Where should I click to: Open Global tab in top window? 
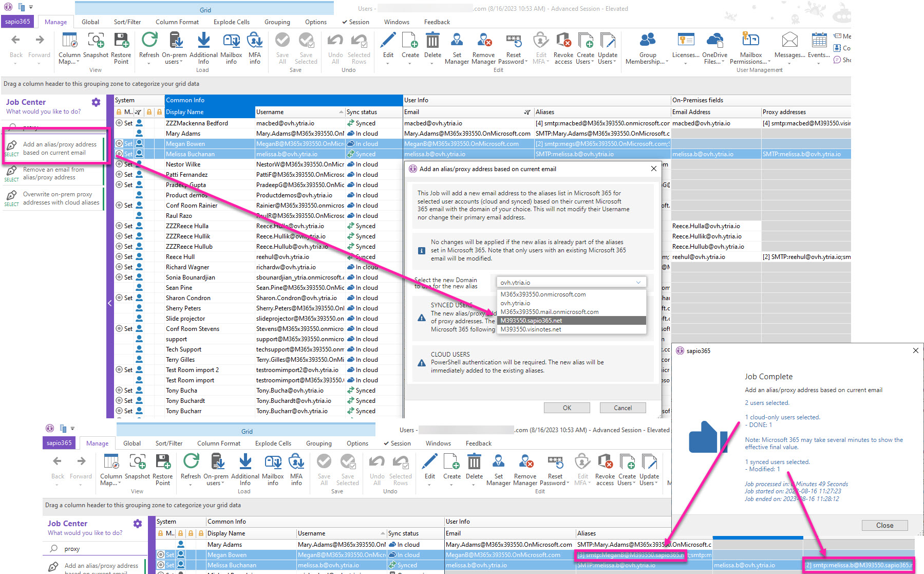click(90, 22)
